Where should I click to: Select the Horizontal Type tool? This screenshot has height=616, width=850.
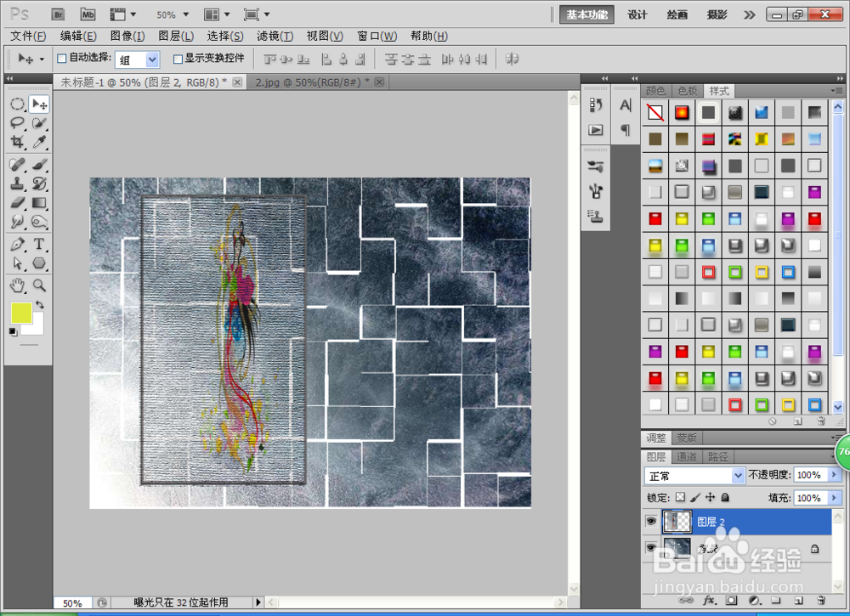click(x=38, y=244)
